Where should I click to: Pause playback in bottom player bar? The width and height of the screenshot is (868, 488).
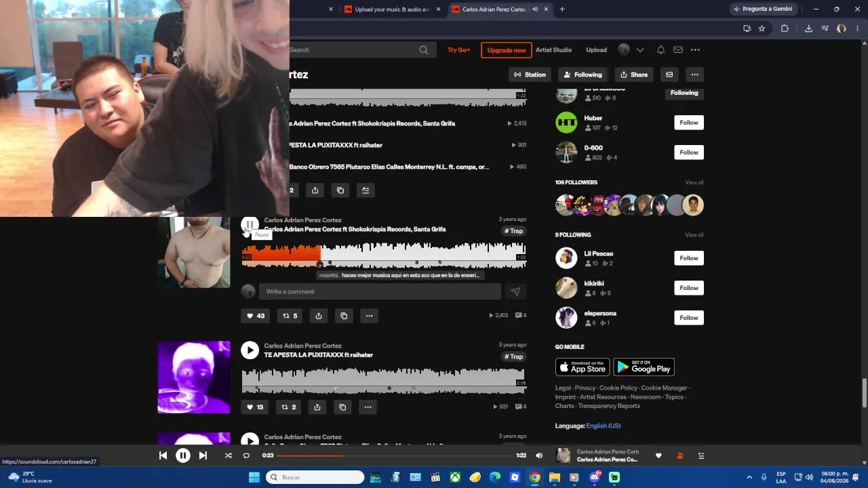pos(183,455)
